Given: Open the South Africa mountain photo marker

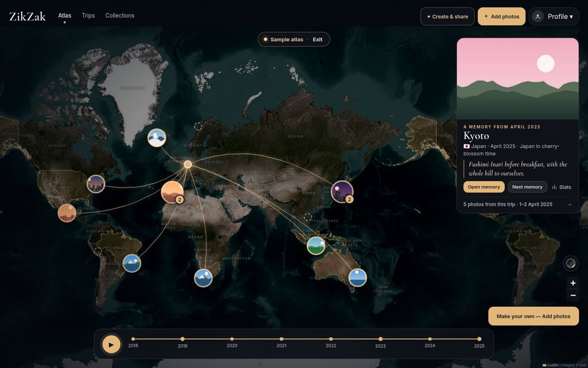Looking at the screenshot, I should click(203, 278).
